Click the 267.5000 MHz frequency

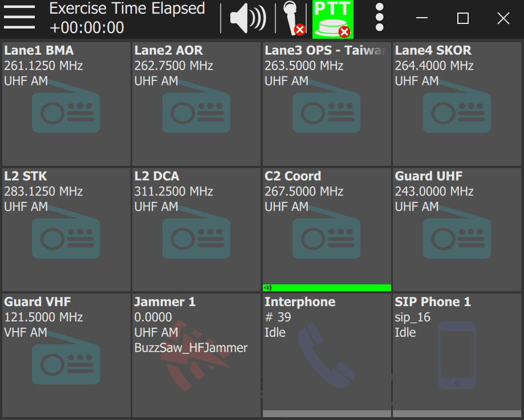pyautogui.click(x=304, y=191)
